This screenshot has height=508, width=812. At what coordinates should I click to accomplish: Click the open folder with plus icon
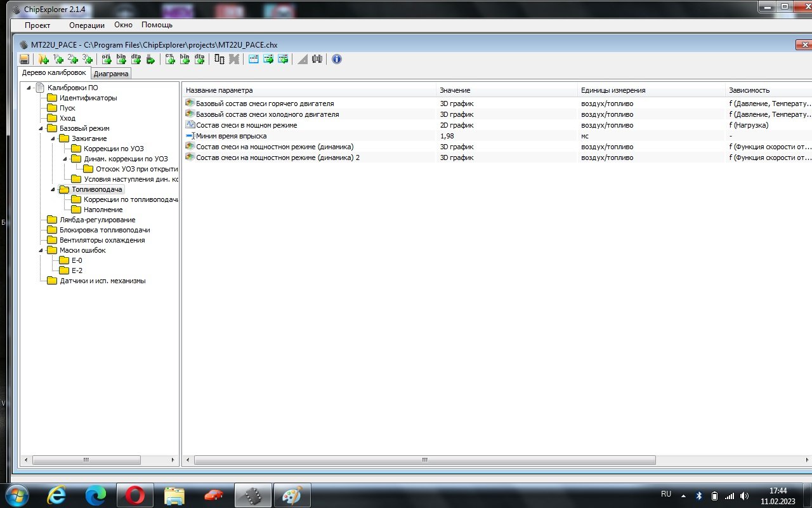[x=43, y=59]
